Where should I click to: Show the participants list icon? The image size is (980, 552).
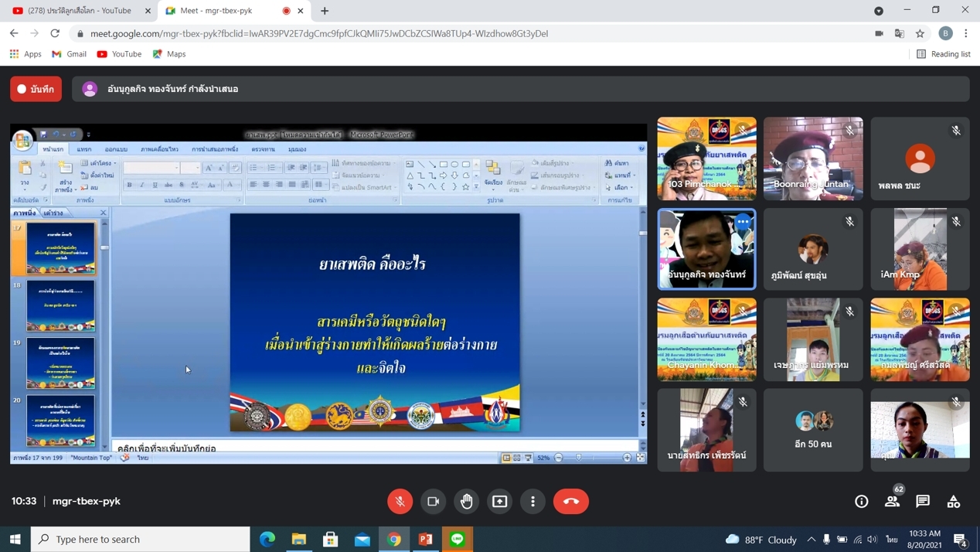(x=892, y=501)
